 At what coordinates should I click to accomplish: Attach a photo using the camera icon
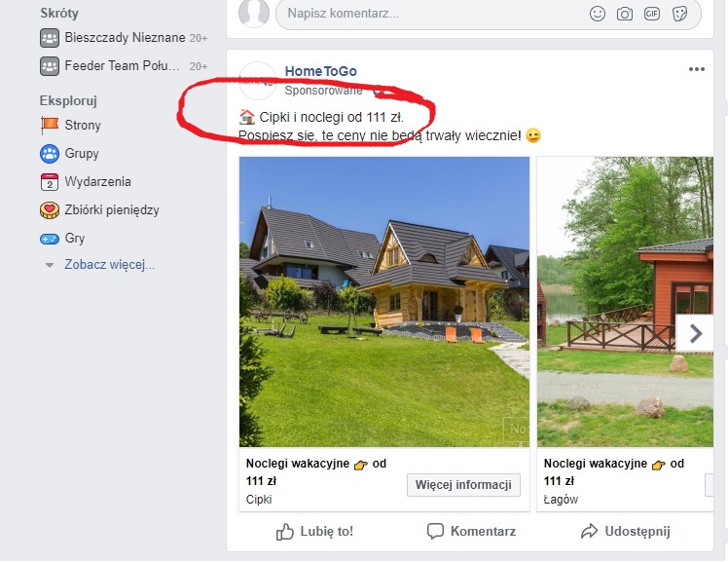coord(625,14)
